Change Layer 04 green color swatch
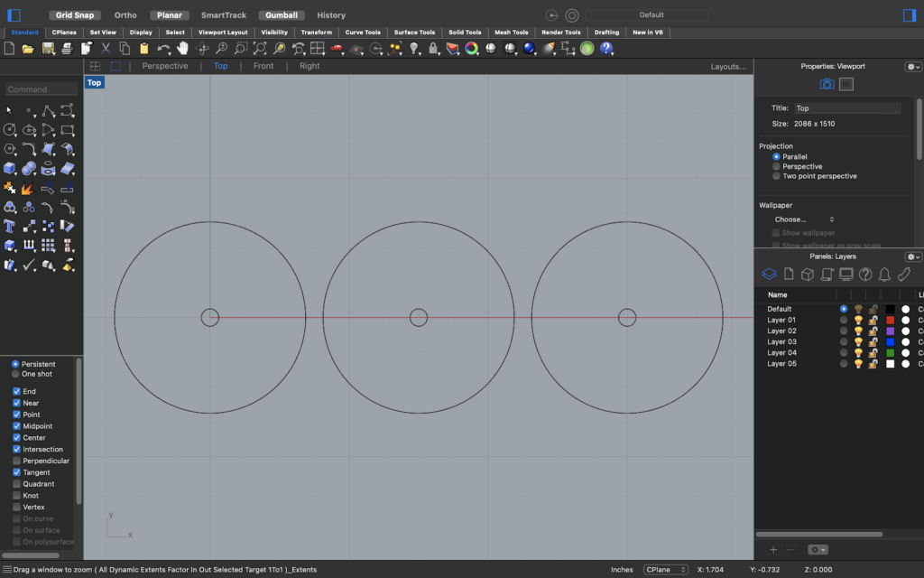 click(890, 353)
